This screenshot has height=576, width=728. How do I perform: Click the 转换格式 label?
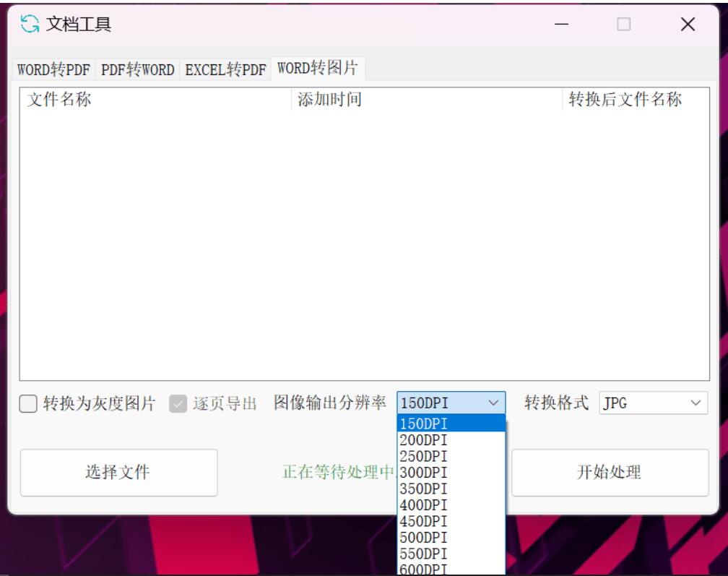(556, 403)
